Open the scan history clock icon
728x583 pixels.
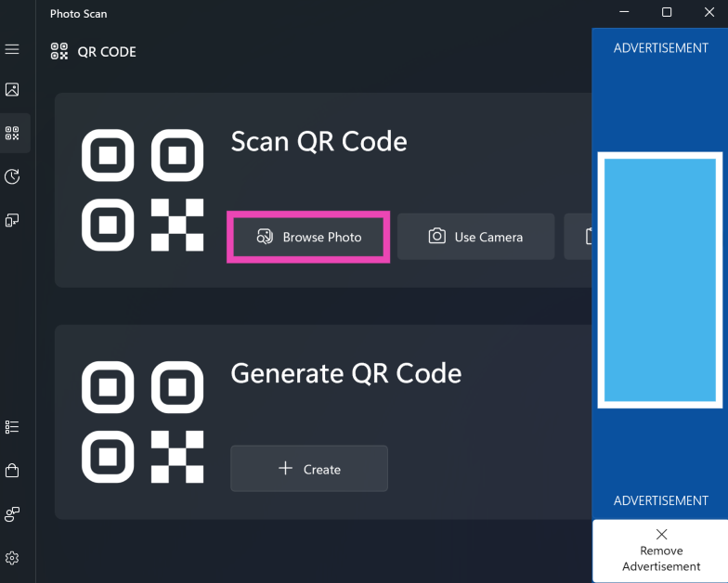(x=12, y=176)
